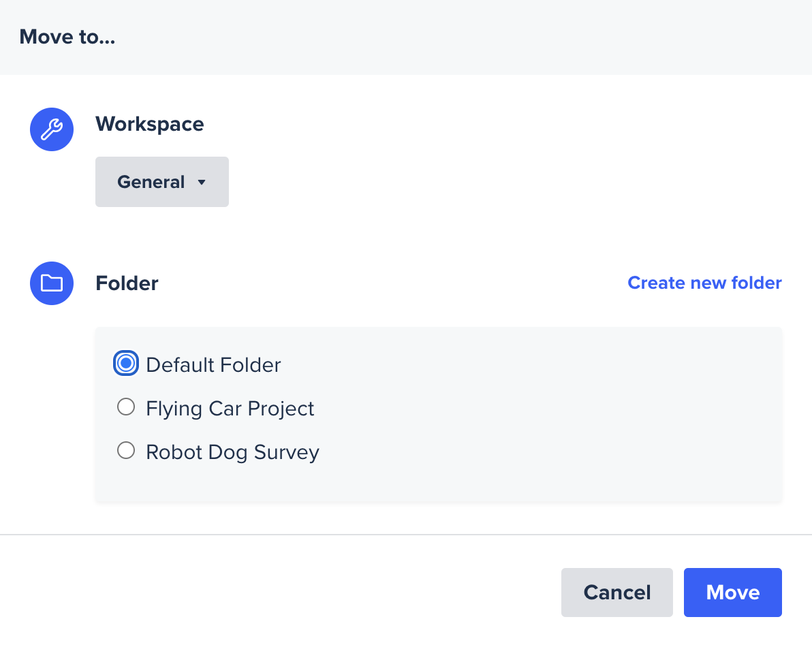Choose the Flying Car Project radio button
The image size is (812, 647).
[x=126, y=407]
